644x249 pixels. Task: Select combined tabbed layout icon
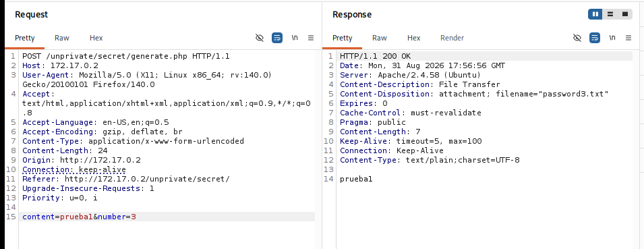point(625,14)
